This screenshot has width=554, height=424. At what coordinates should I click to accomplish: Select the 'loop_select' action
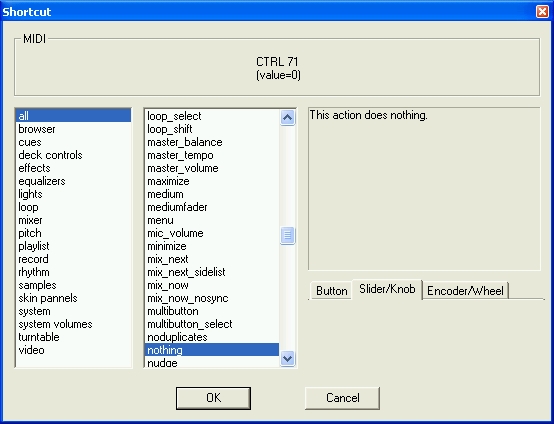174,116
